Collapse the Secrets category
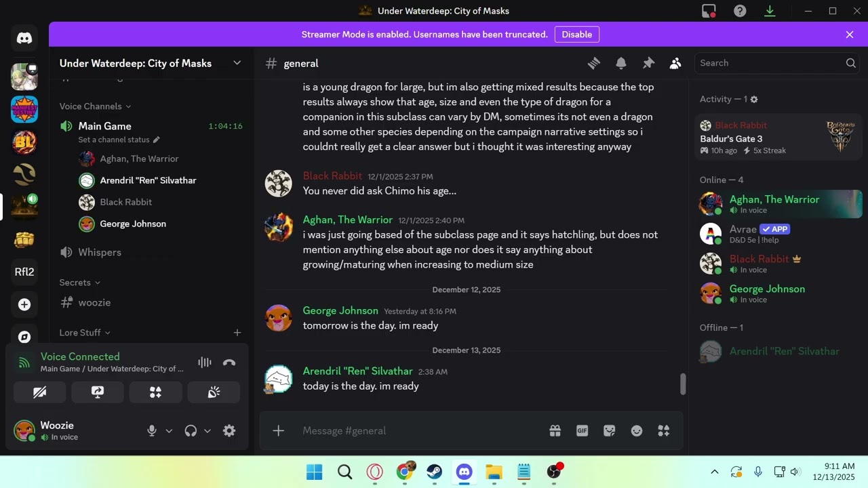 tap(80, 283)
